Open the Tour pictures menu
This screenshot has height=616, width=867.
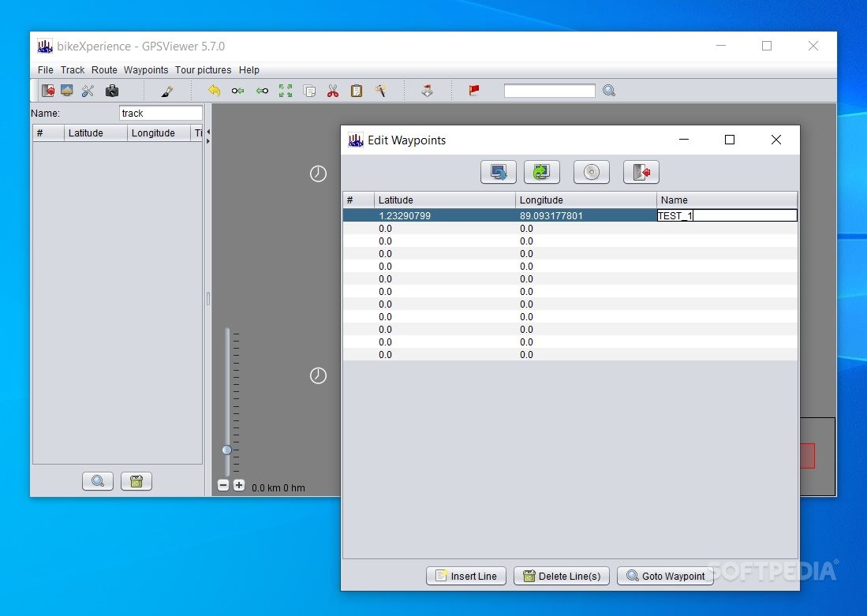203,69
